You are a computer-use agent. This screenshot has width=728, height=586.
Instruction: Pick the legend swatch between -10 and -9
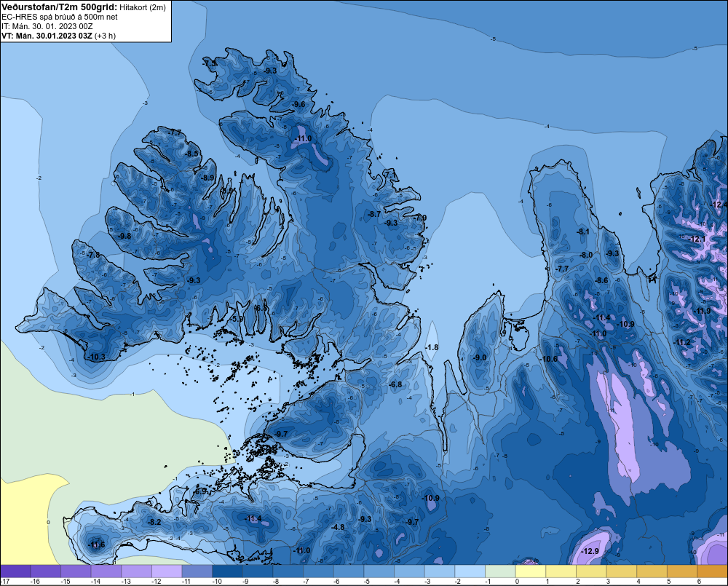[227, 571]
